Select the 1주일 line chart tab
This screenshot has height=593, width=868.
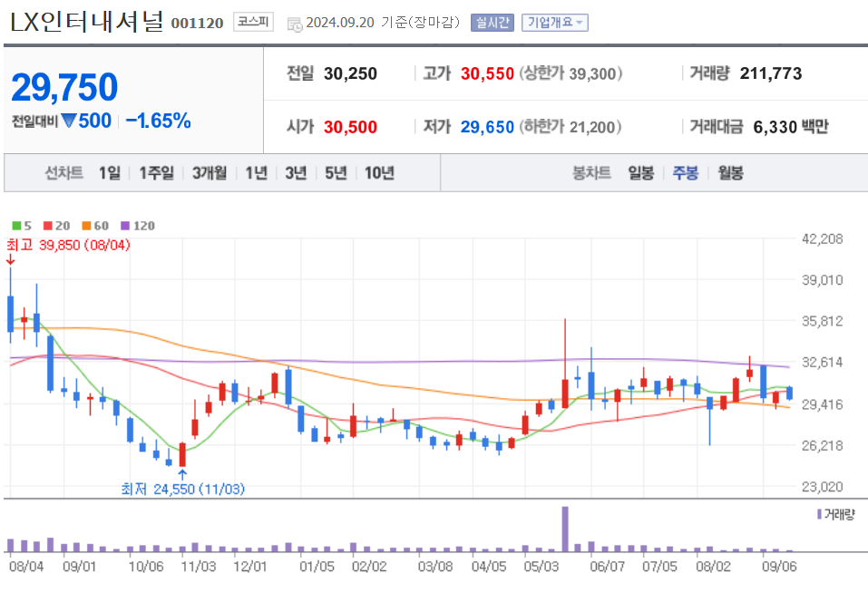(156, 173)
